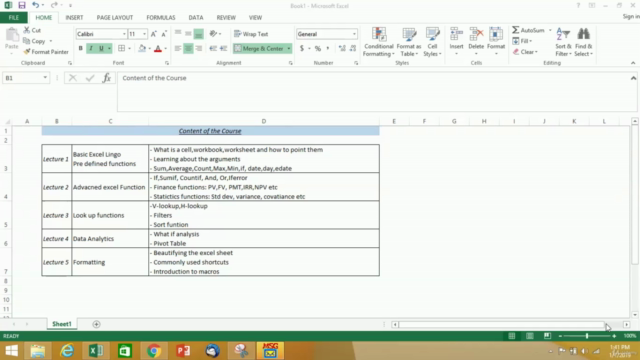This screenshot has height=360, width=640.
Task: Apply the Fill Color paint bucket
Action: point(142,48)
